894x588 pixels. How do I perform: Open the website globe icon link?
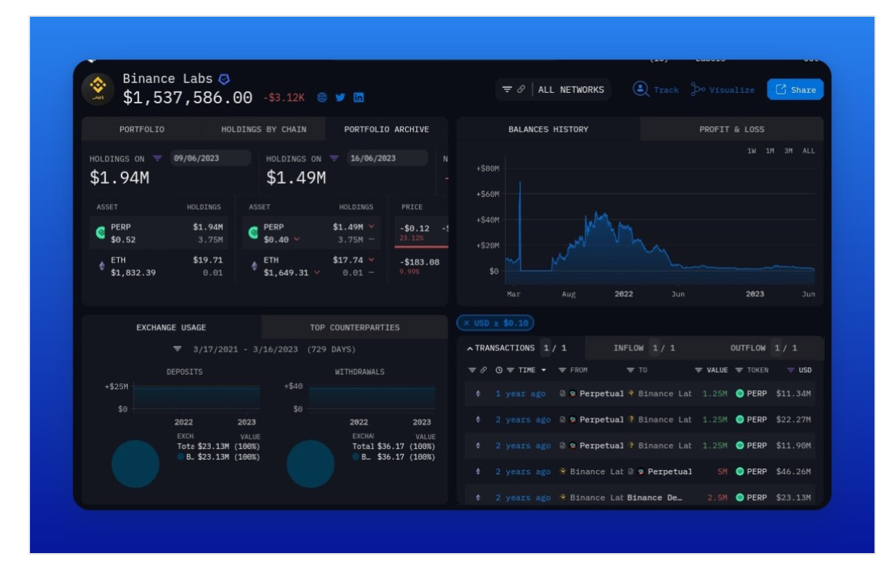pyautogui.click(x=322, y=98)
